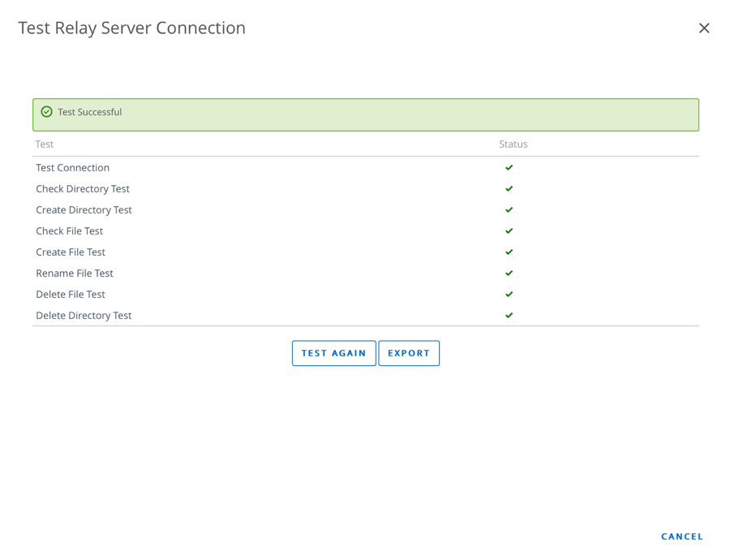Click the Test Successful circled check icon

pyautogui.click(x=46, y=112)
